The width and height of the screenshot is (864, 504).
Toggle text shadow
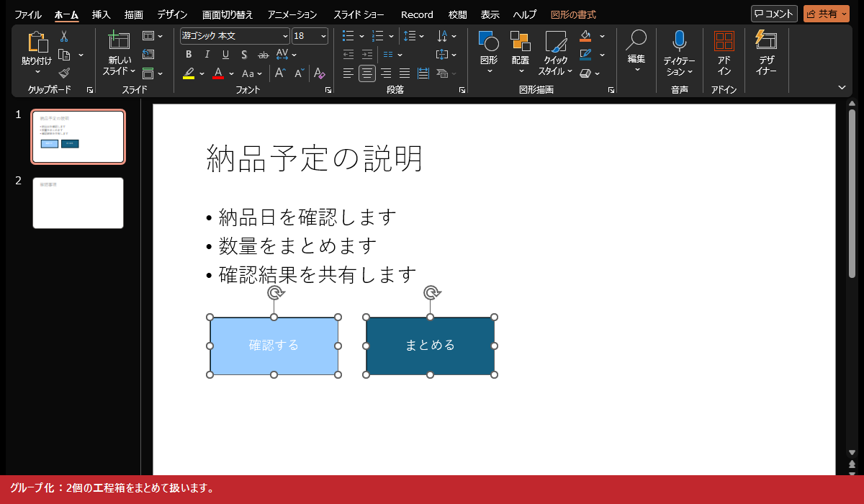pyautogui.click(x=244, y=54)
